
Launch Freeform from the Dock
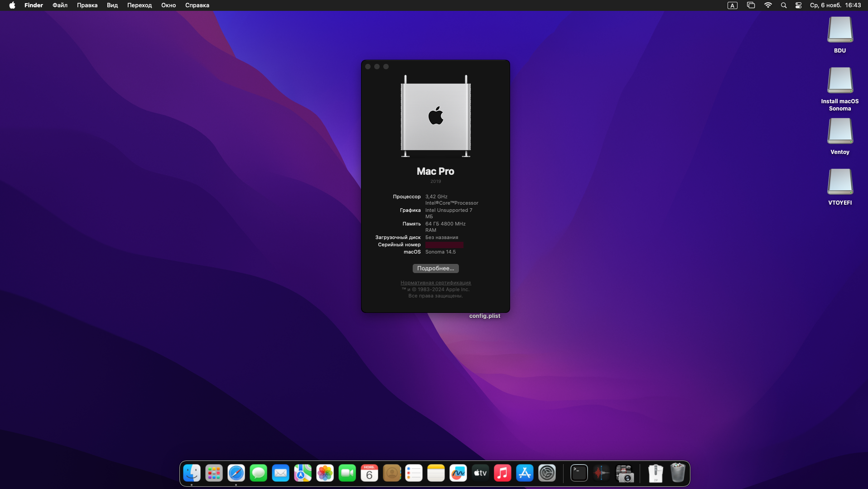pyautogui.click(x=458, y=473)
